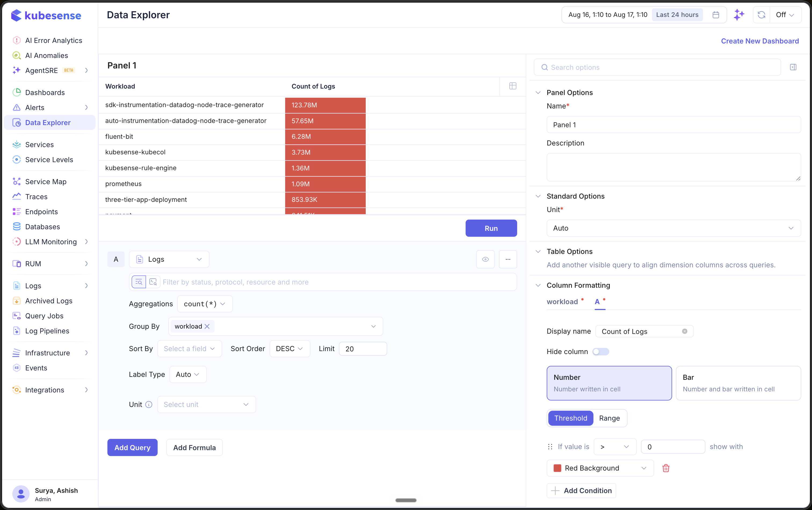812x510 pixels.
Task: Clear the Count of Logs display name
Action: point(684,331)
